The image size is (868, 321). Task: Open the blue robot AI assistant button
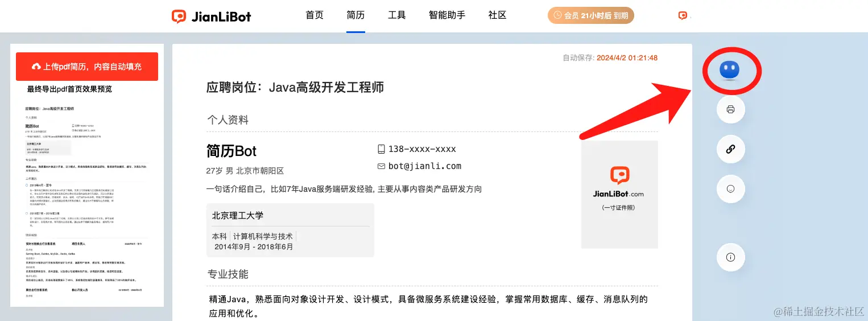pos(730,70)
